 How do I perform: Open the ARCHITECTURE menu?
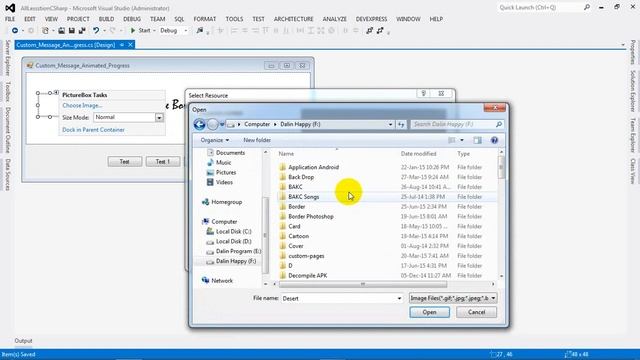coord(293,19)
